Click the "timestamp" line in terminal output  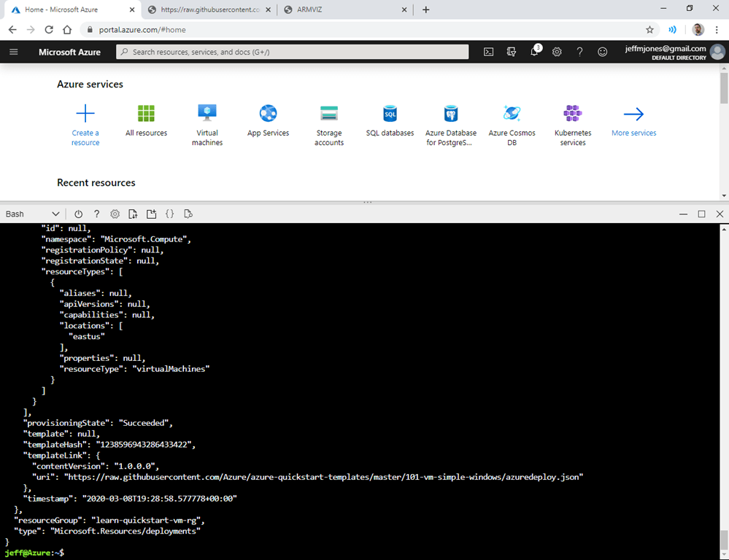pos(130,498)
